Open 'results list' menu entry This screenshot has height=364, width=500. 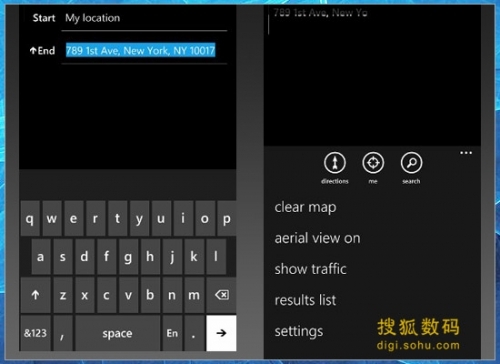[305, 300]
